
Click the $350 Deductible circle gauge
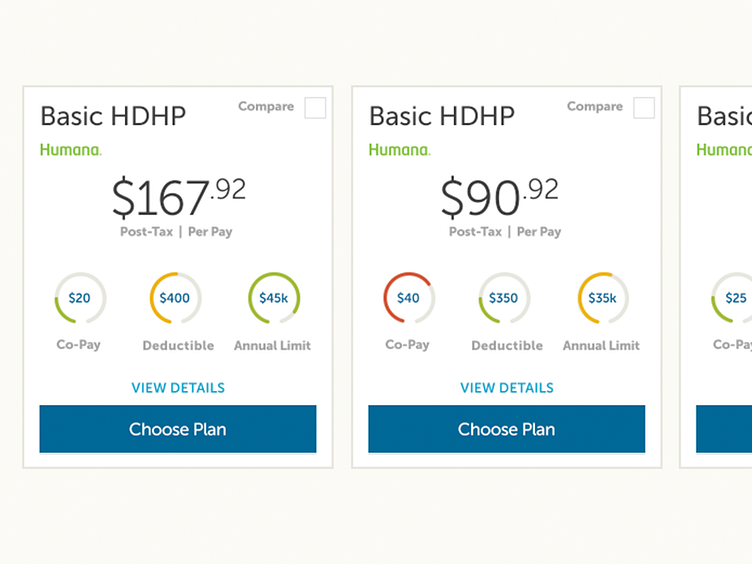[504, 298]
